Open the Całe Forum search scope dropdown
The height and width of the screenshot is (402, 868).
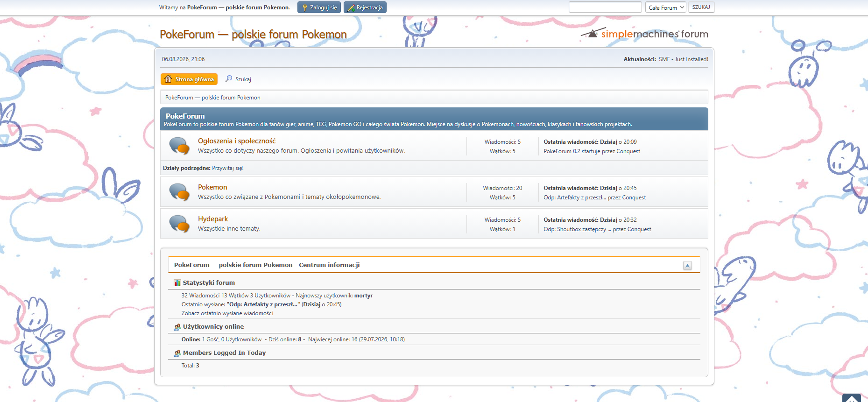pos(666,7)
